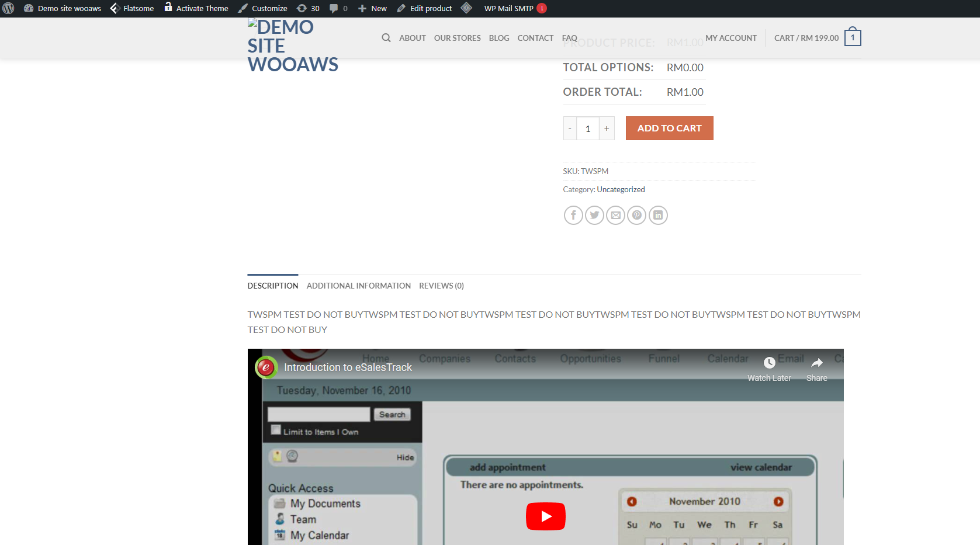Add the product to cart
Screen dimensions: 980x545
pyautogui.click(x=670, y=129)
